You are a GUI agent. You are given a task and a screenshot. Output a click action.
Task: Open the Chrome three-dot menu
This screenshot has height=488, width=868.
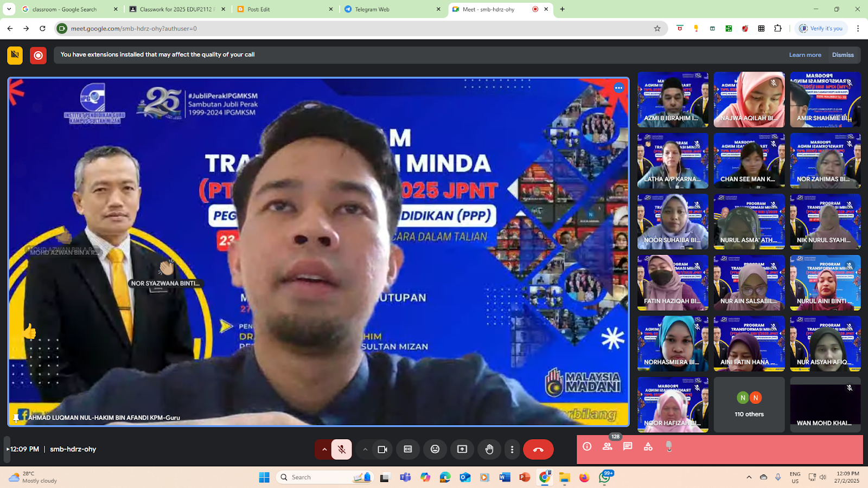pos(858,28)
